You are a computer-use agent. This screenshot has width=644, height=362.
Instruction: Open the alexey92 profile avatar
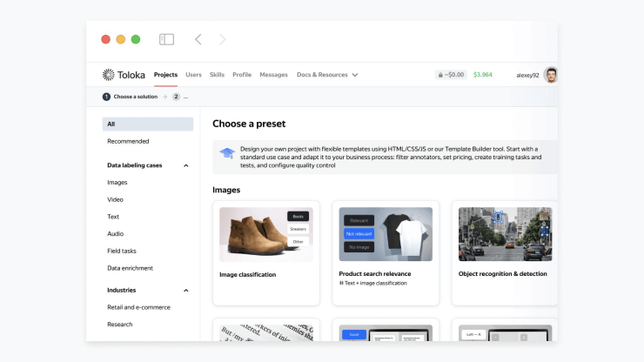click(x=550, y=75)
